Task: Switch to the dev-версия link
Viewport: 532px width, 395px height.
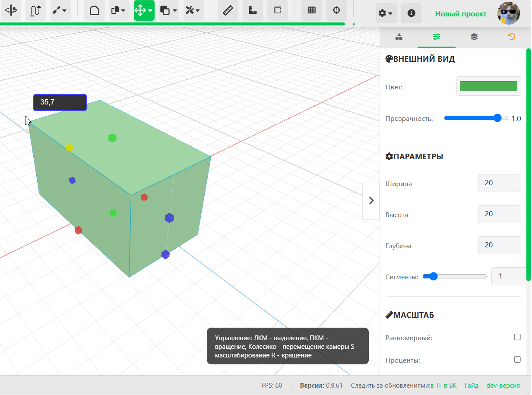Action: pyautogui.click(x=503, y=386)
